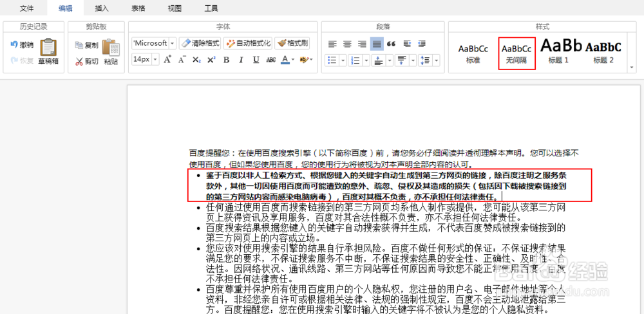Apply the text highlight color
The image size is (644, 314).
click(303, 59)
